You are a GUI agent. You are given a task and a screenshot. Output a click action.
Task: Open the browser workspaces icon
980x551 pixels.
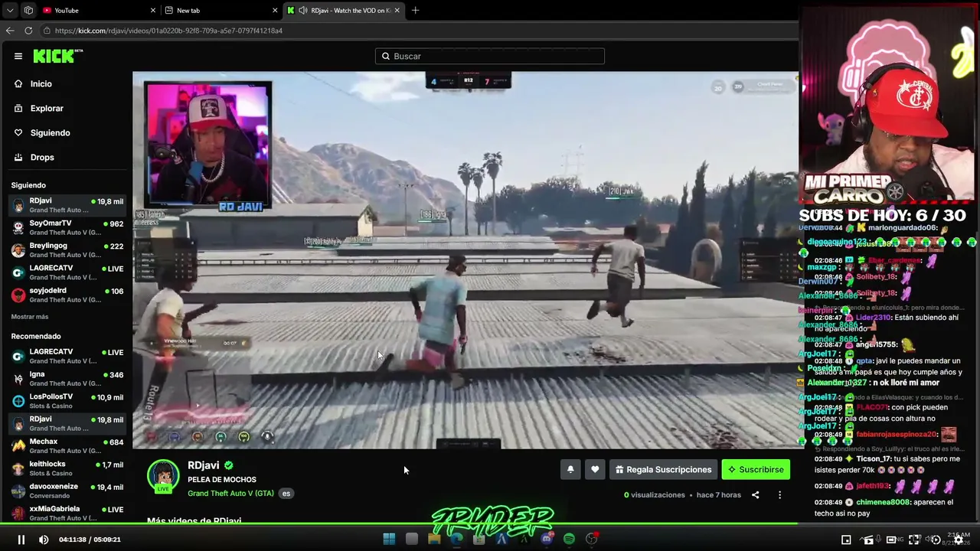pyautogui.click(x=28, y=10)
